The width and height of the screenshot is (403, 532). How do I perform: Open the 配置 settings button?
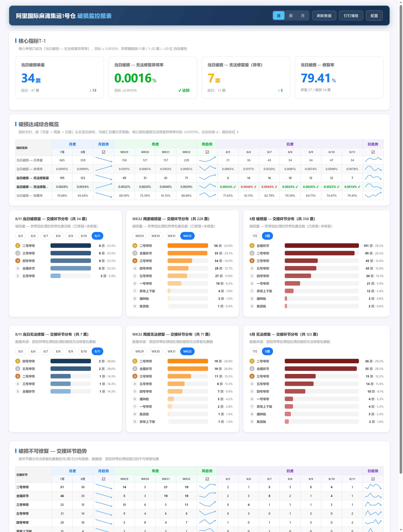[x=374, y=16]
